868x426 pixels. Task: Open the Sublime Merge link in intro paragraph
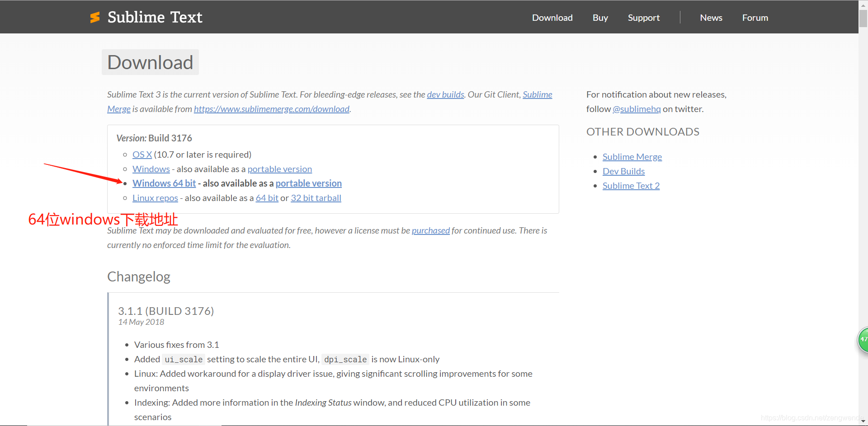537,94
